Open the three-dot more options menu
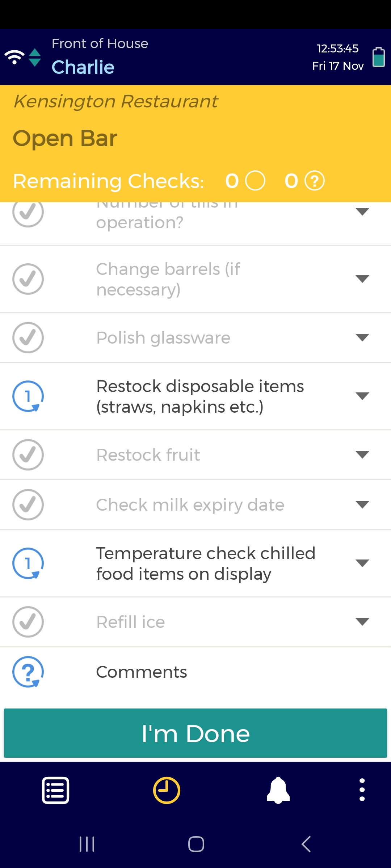 tap(362, 790)
